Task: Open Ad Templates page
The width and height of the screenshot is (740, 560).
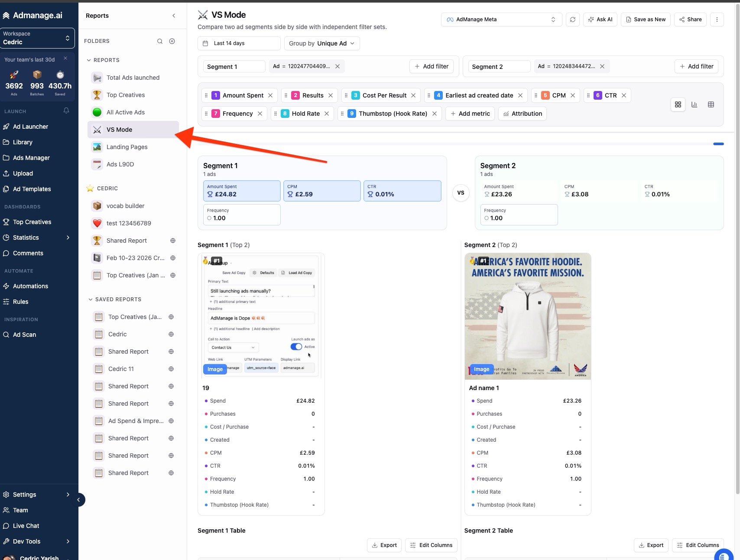Action: [32, 189]
